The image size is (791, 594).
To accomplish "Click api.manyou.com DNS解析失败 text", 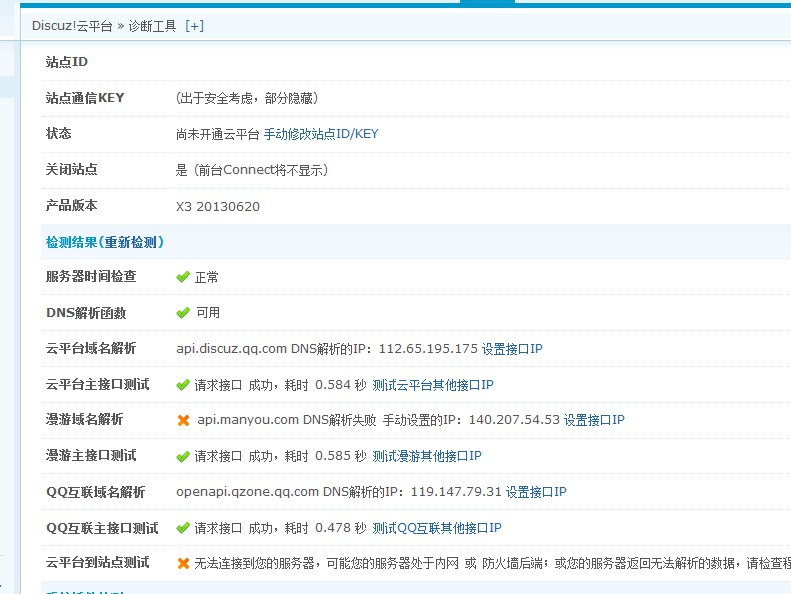I will point(287,420).
